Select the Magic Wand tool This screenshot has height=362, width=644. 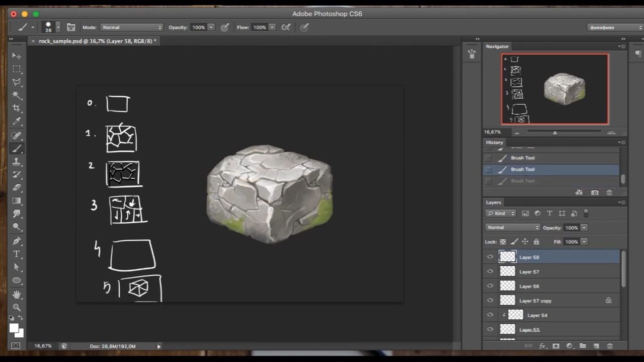(x=17, y=95)
